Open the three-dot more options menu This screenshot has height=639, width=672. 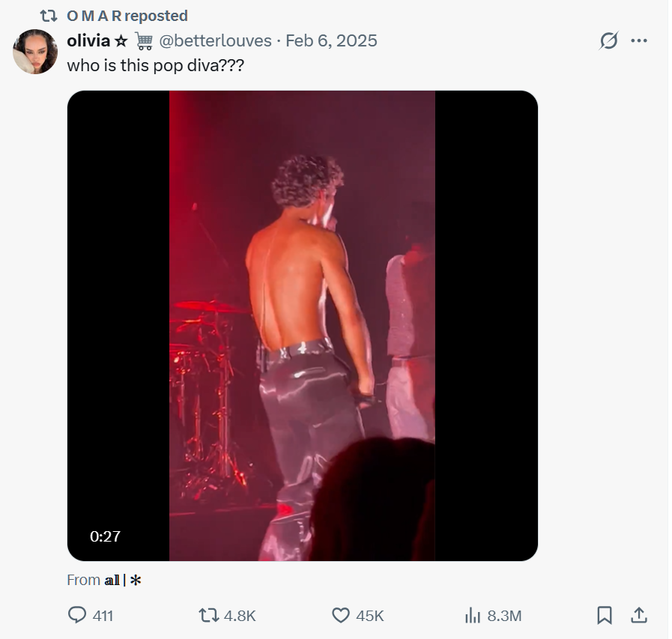(639, 40)
